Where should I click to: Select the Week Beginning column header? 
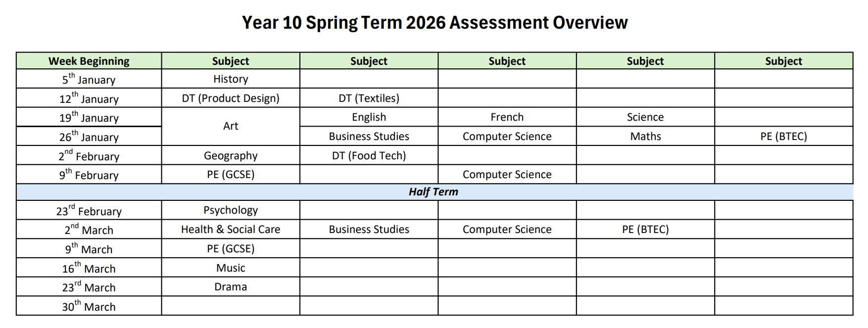tap(89, 61)
